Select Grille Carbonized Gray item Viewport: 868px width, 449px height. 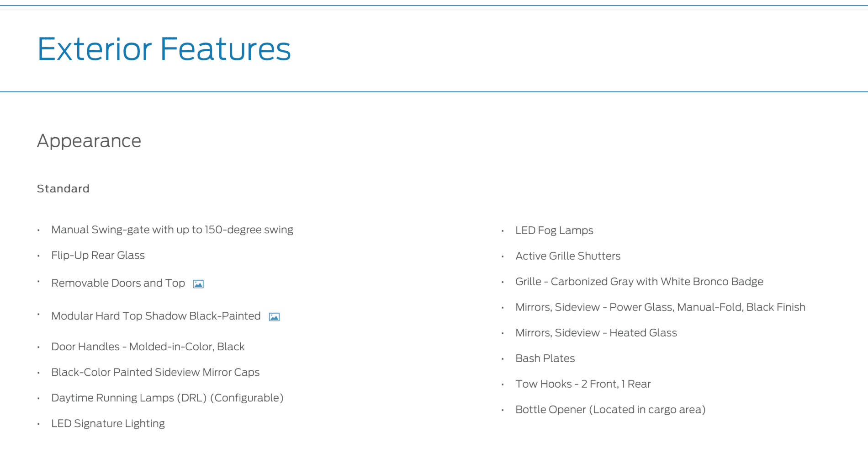(639, 282)
